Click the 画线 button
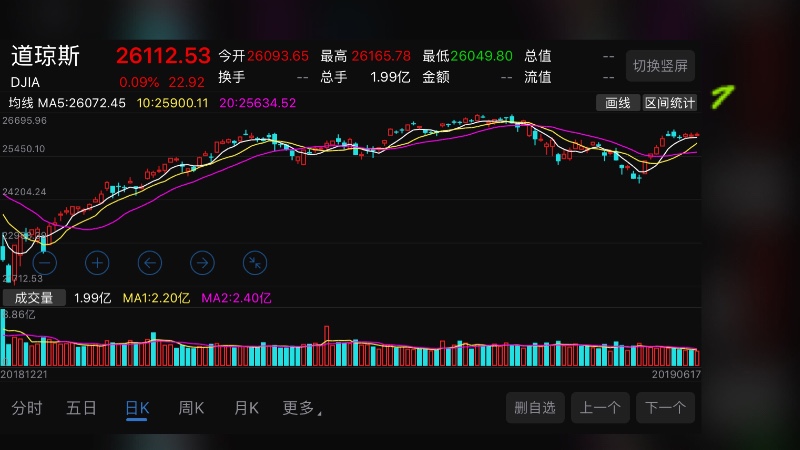 617,103
